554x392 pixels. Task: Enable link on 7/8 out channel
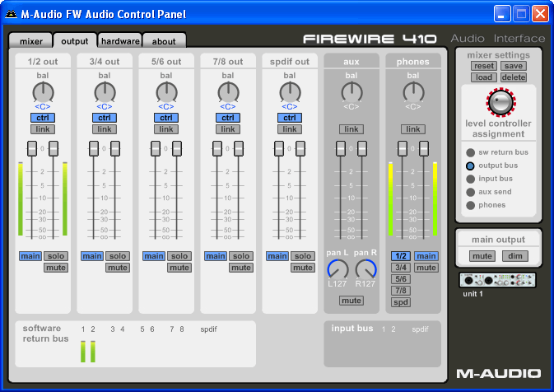pos(228,129)
